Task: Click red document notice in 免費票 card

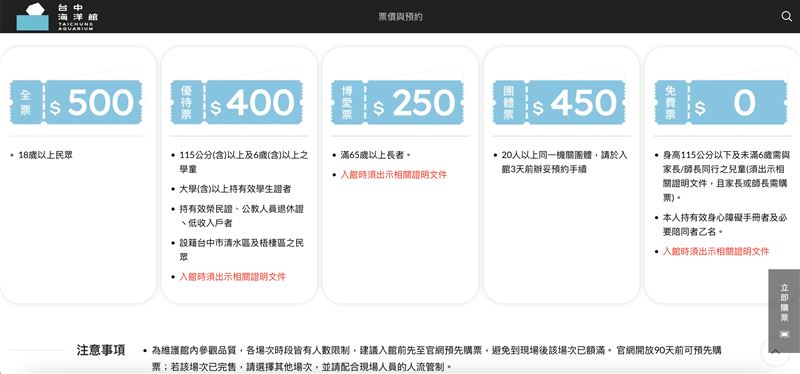Action: point(716,252)
